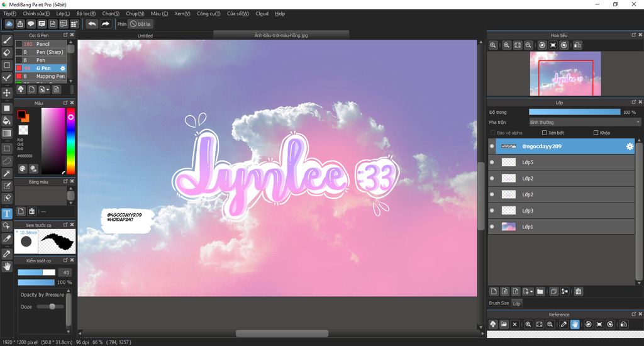Select the Eraser tool
The height and width of the screenshot is (346, 644).
[7, 53]
